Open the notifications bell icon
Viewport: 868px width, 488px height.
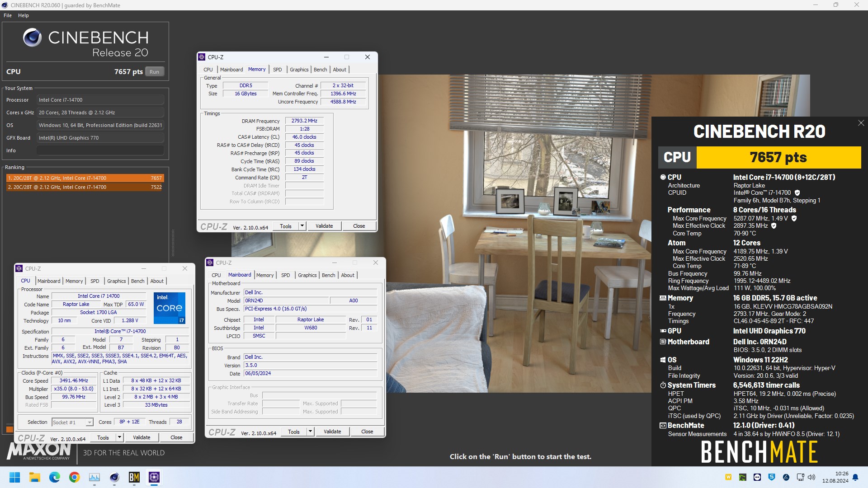[855, 477]
